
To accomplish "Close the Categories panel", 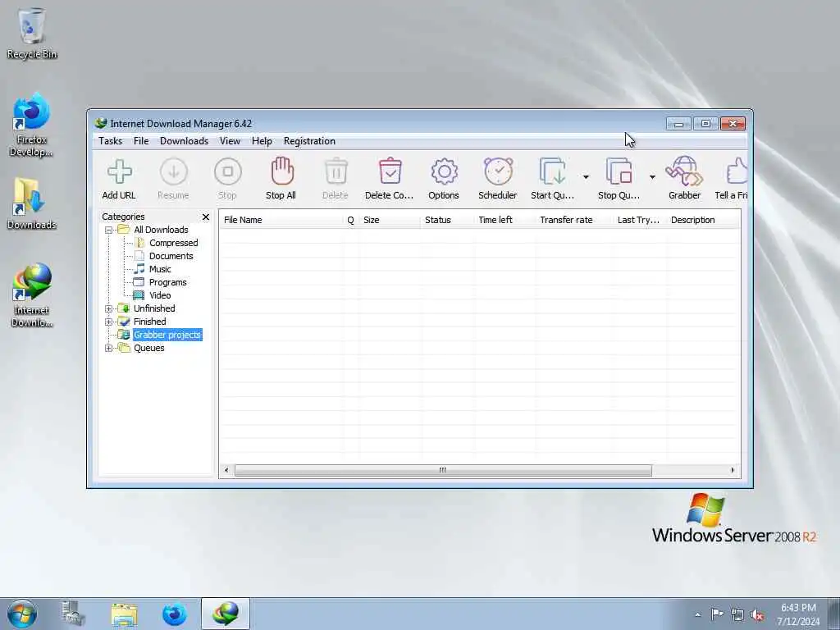I will (206, 217).
